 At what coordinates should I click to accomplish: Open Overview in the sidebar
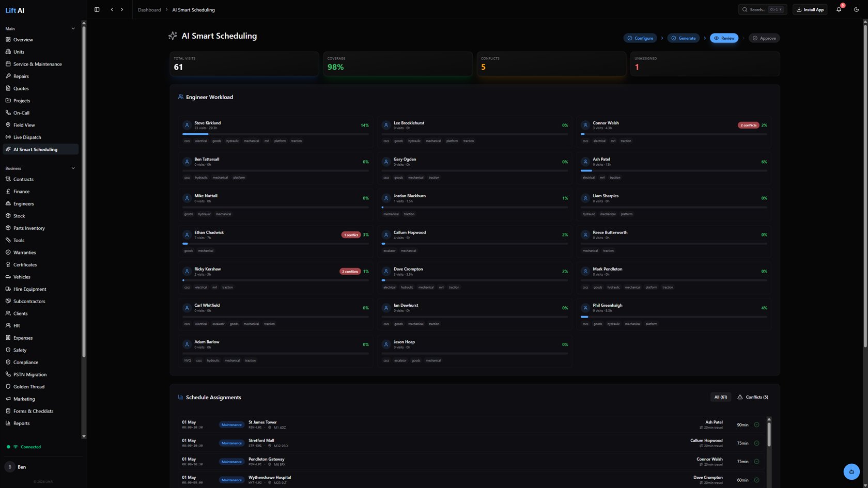pos(41,40)
